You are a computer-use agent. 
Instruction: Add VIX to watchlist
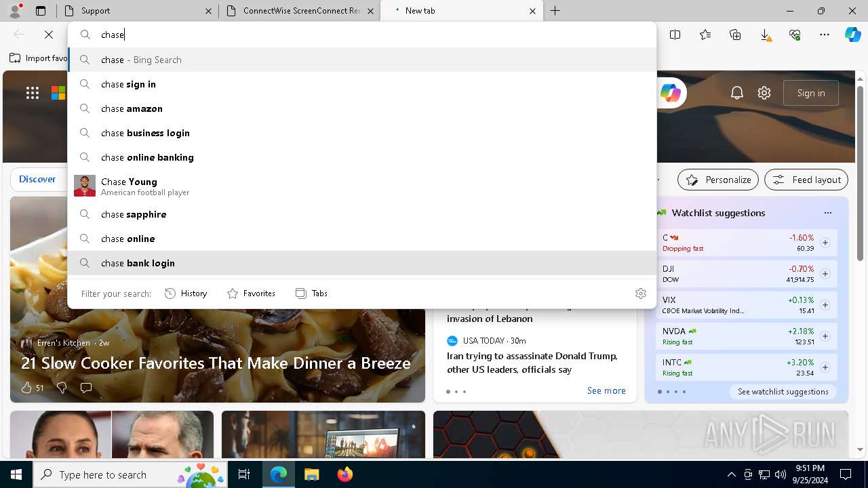[825, 305]
